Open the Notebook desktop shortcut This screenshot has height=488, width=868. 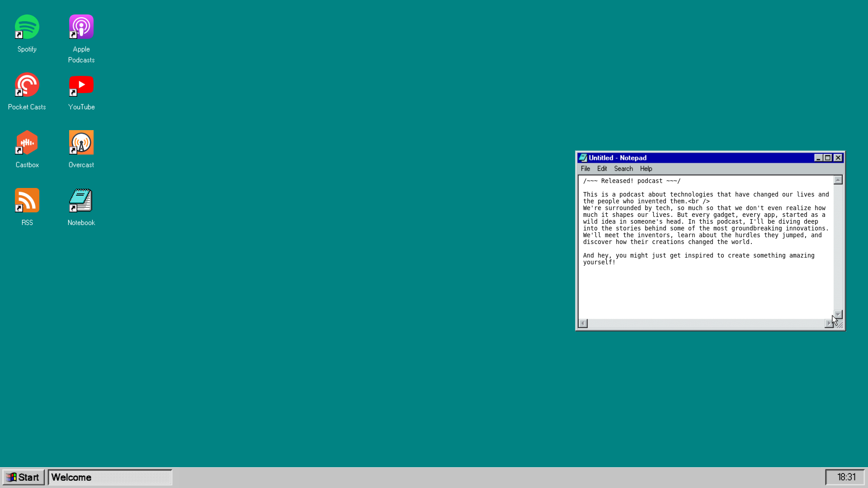(81, 201)
